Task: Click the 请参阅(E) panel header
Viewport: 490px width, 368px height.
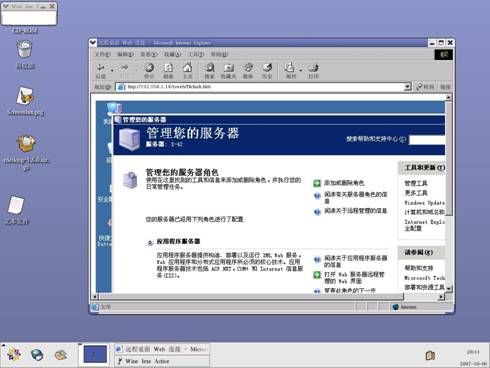Action: pyautogui.click(x=422, y=252)
